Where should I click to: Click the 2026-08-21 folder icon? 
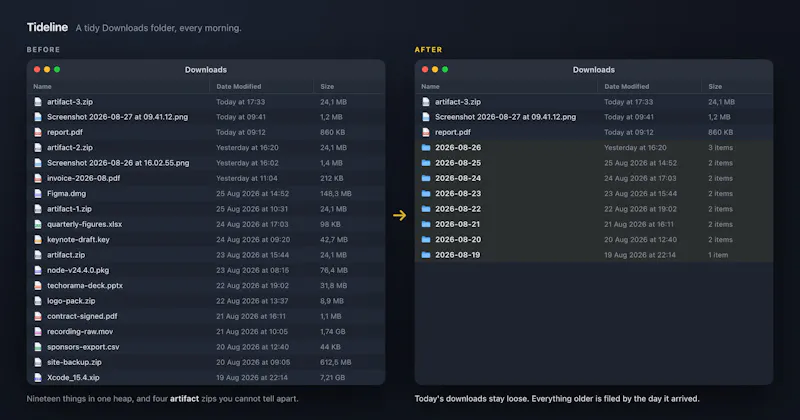pyautogui.click(x=426, y=224)
